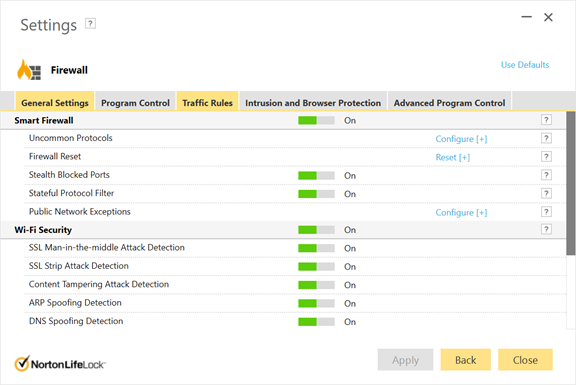Toggle the ARP Spoofing Detection switch
The width and height of the screenshot is (576, 385).
pyautogui.click(x=316, y=303)
